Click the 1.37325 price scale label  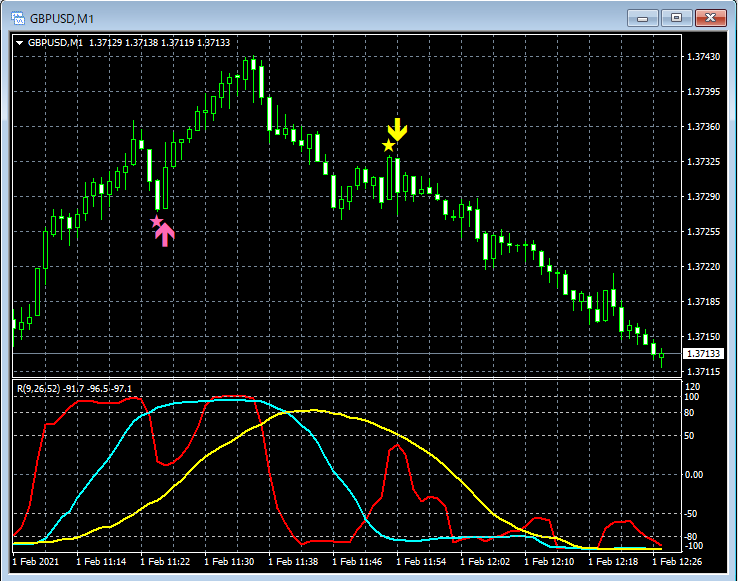pos(704,162)
